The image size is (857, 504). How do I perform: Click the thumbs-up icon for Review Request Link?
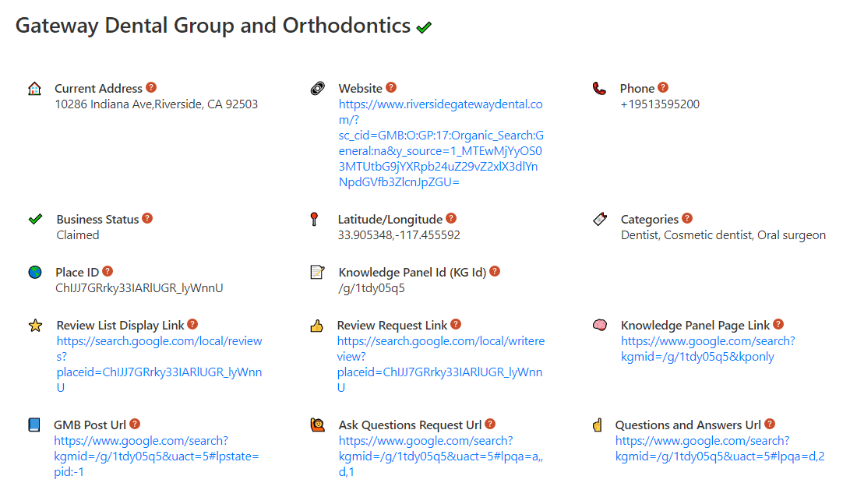click(x=316, y=326)
